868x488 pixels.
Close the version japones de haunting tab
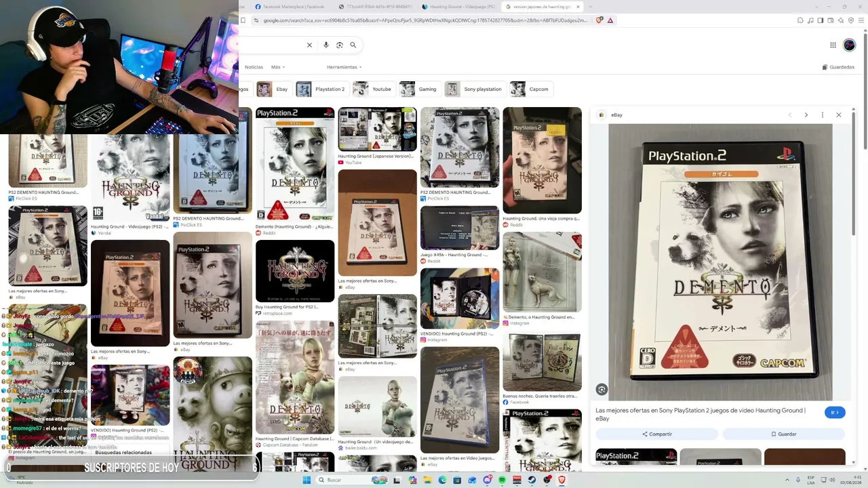point(578,7)
